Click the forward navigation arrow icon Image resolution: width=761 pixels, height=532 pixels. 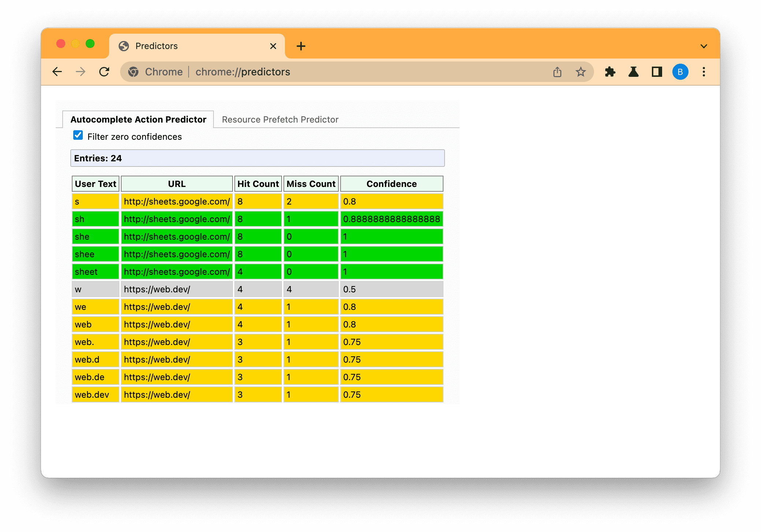pyautogui.click(x=81, y=72)
